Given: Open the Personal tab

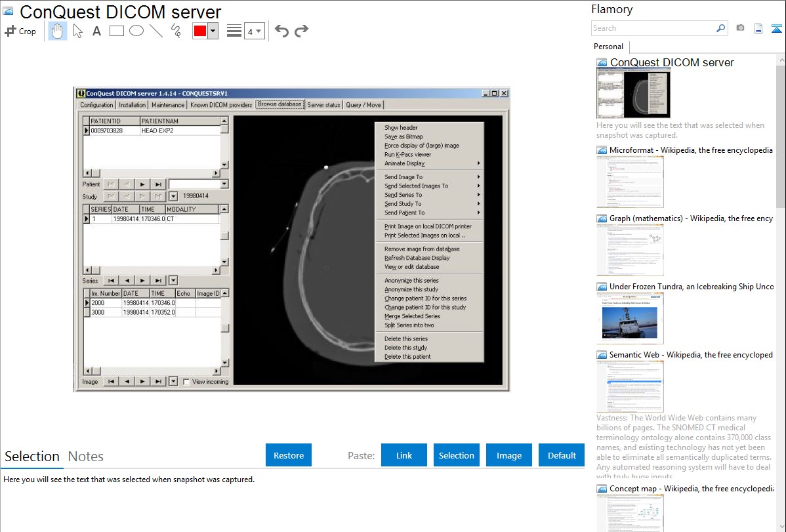Looking at the screenshot, I should (x=608, y=47).
